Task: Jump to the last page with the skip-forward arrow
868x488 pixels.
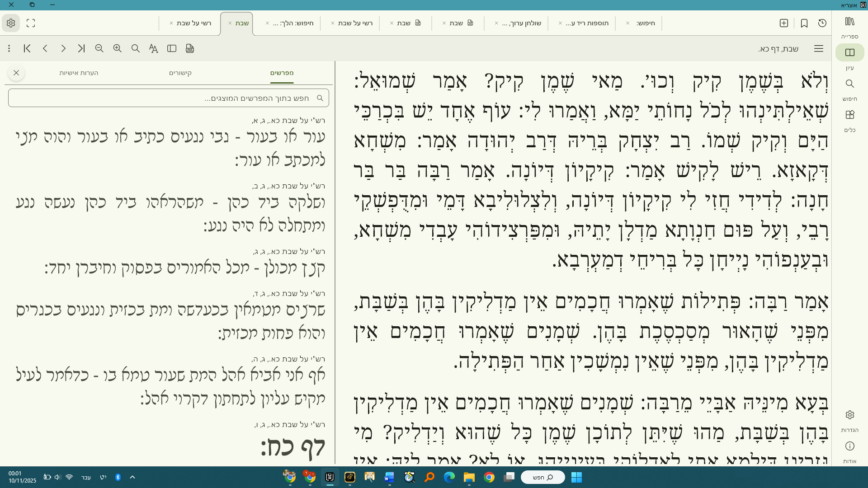Action: [81, 48]
